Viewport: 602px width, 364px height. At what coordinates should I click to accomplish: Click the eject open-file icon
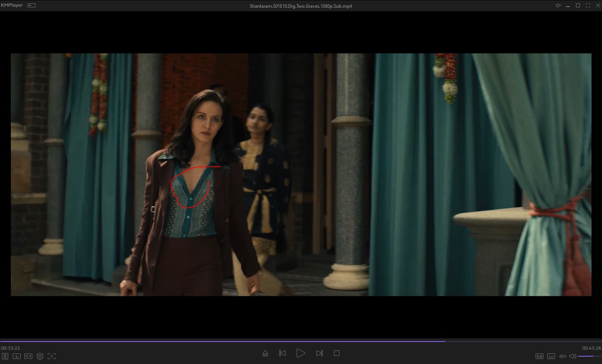pyautogui.click(x=265, y=353)
